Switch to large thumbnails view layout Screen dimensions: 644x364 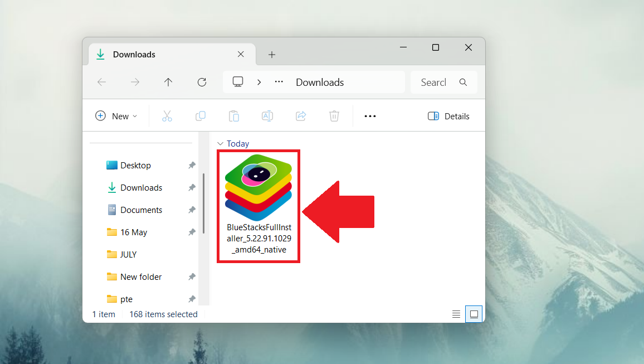pyautogui.click(x=474, y=314)
